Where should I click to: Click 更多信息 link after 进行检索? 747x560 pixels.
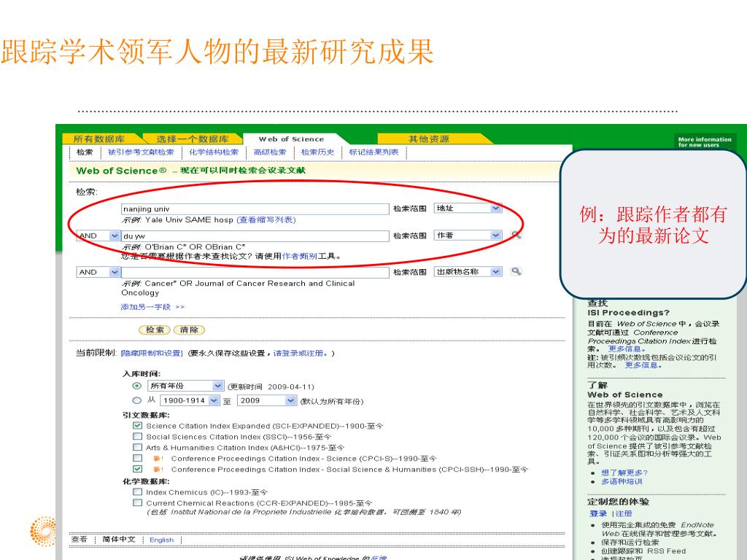pyautogui.click(x=627, y=349)
